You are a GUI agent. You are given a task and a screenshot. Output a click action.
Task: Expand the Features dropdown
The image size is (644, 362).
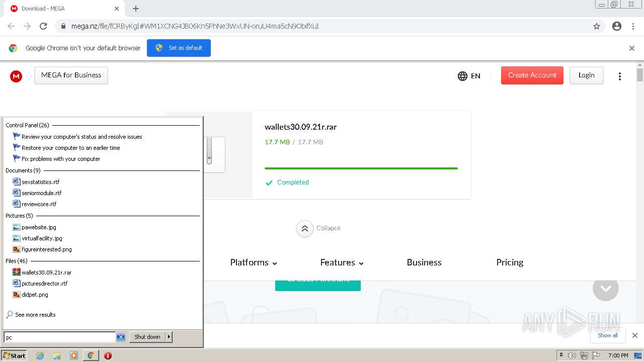click(x=342, y=262)
